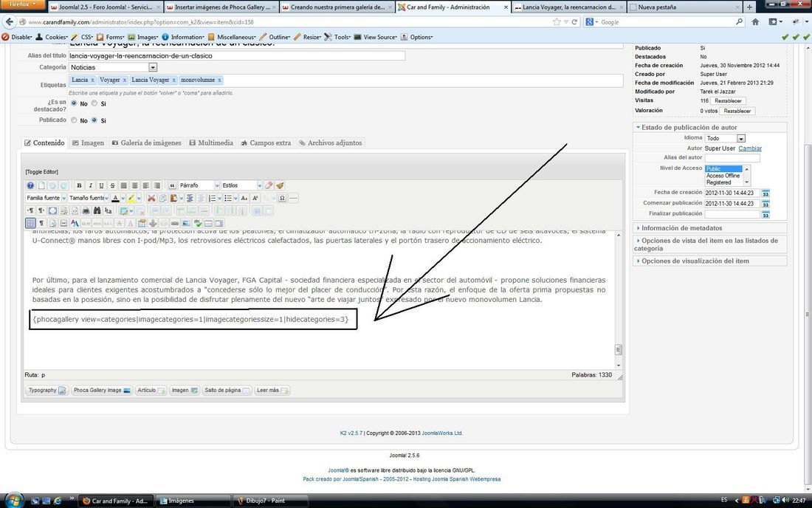812x508 pixels.
Task: Open Imágenes window from the taskbar
Action: (x=193, y=501)
